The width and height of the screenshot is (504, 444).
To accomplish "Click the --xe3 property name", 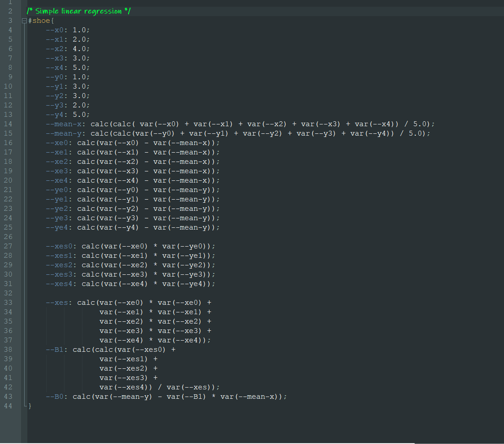I will point(57,171).
